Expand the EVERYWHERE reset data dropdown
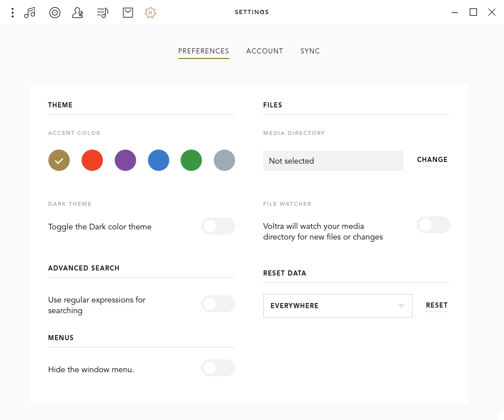 tap(338, 306)
